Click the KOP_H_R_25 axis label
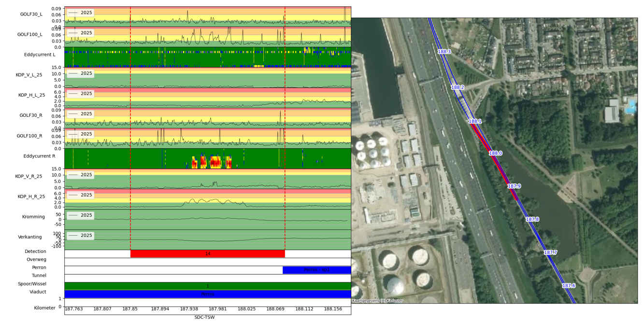Viewport: 644px width, 321px height. (31, 197)
